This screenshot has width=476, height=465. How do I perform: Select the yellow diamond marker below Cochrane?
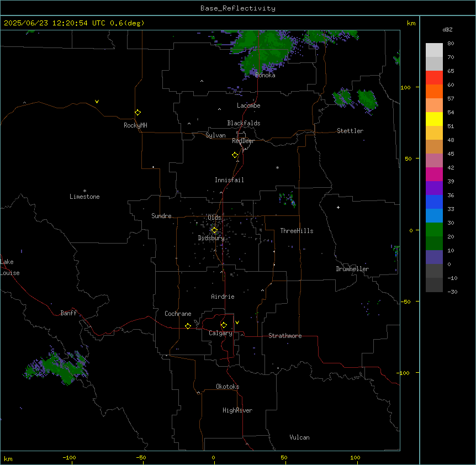(x=188, y=326)
